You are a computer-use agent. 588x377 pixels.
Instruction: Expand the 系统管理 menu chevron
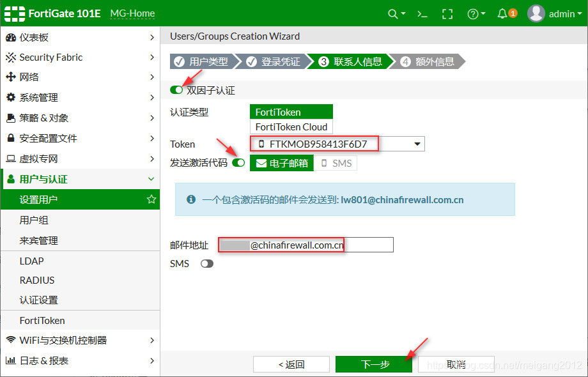pyautogui.click(x=152, y=97)
